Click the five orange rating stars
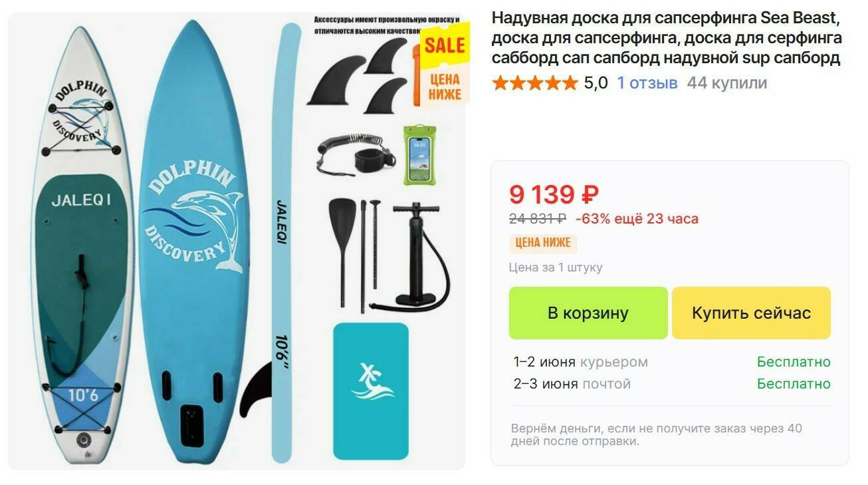 tap(535, 83)
